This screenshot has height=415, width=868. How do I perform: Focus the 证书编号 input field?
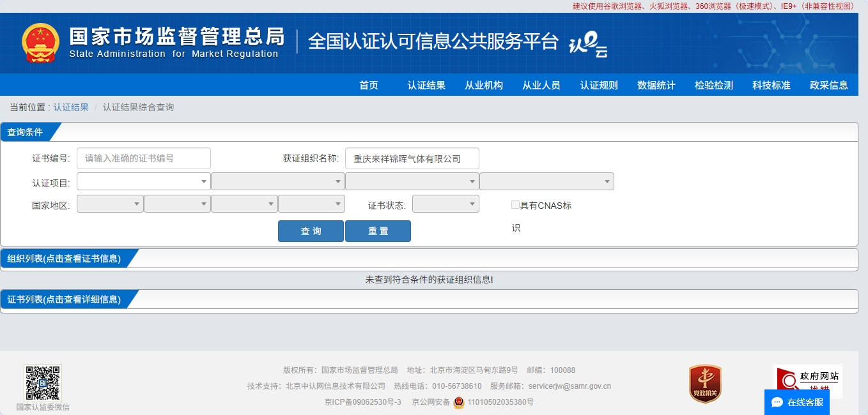tap(144, 158)
